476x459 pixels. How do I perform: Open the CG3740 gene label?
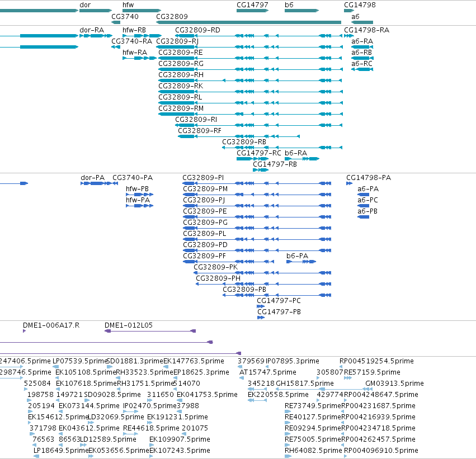[x=125, y=16]
